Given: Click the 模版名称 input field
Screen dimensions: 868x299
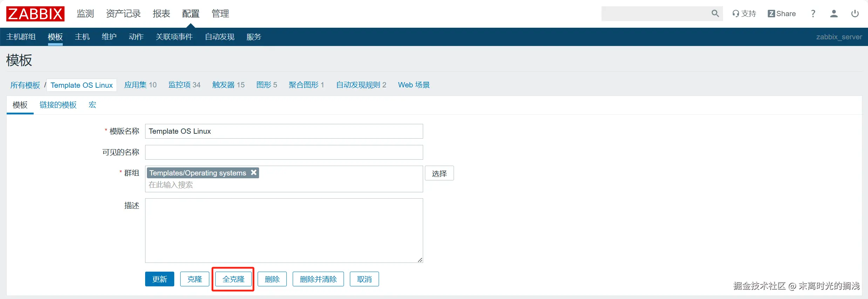Looking at the screenshot, I should (284, 131).
